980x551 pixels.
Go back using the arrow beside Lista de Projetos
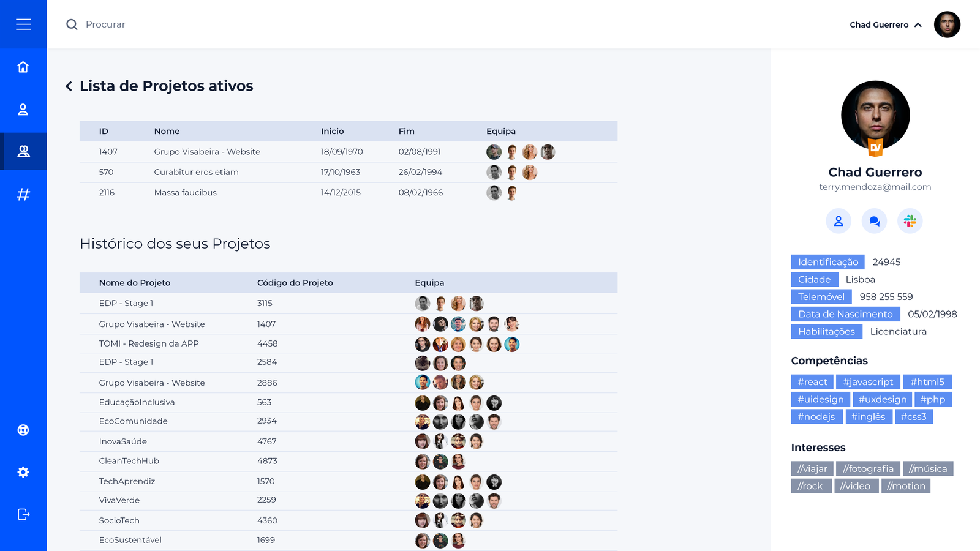[69, 86]
